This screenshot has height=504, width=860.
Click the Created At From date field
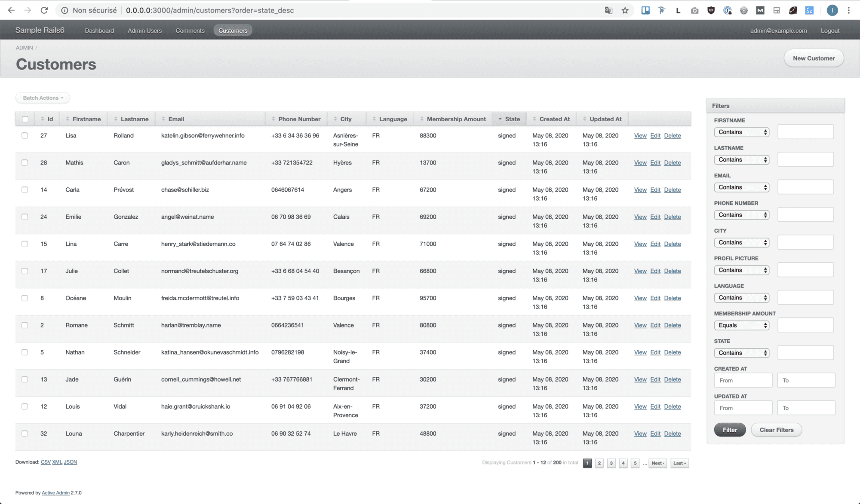[x=743, y=380]
